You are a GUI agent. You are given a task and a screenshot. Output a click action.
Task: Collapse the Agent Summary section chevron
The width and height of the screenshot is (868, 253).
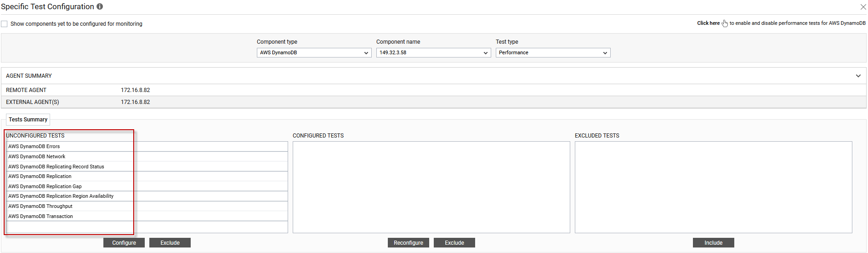858,76
